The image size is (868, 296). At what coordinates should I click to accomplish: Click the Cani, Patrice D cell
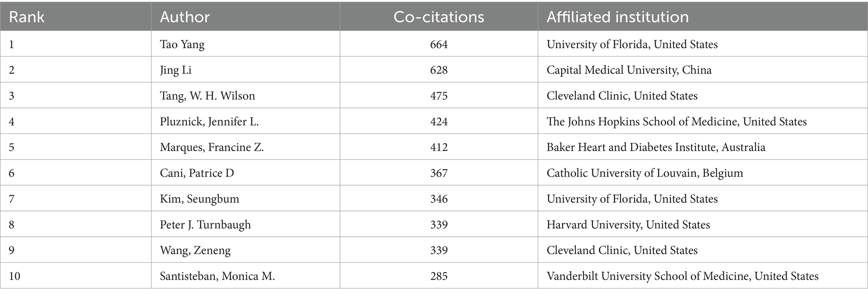coord(246,173)
